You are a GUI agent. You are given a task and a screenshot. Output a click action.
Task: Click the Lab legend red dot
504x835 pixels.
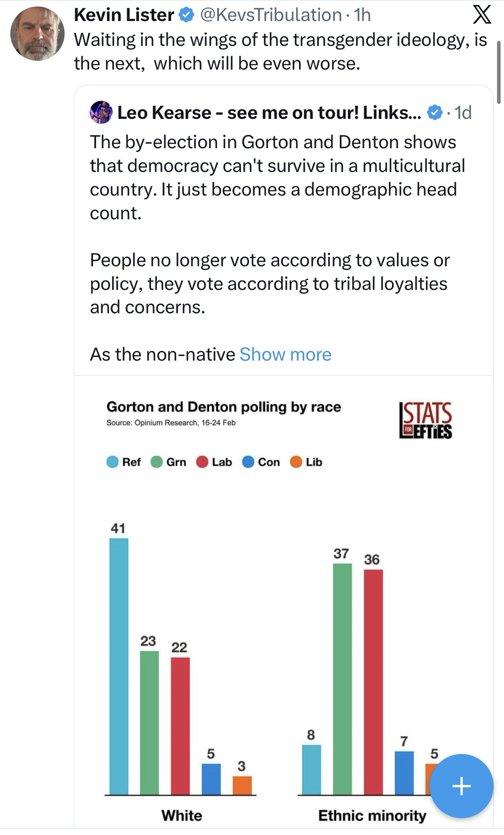(202, 462)
